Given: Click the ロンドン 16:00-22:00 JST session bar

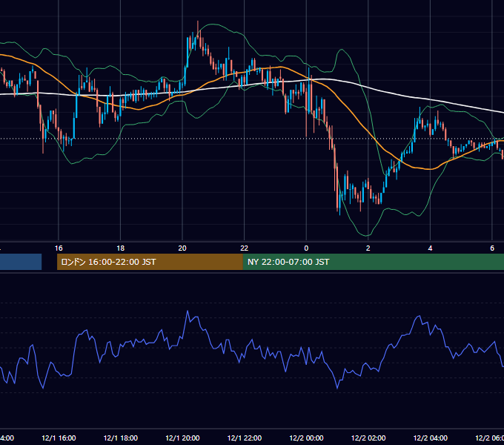Looking at the screenshot, I should (150, 262).
